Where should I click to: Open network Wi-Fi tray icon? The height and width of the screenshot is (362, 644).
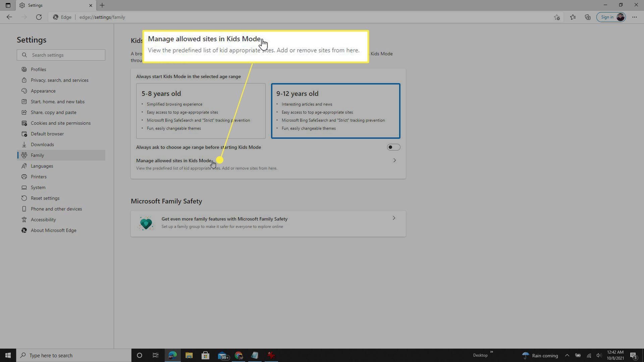point(589,355)
